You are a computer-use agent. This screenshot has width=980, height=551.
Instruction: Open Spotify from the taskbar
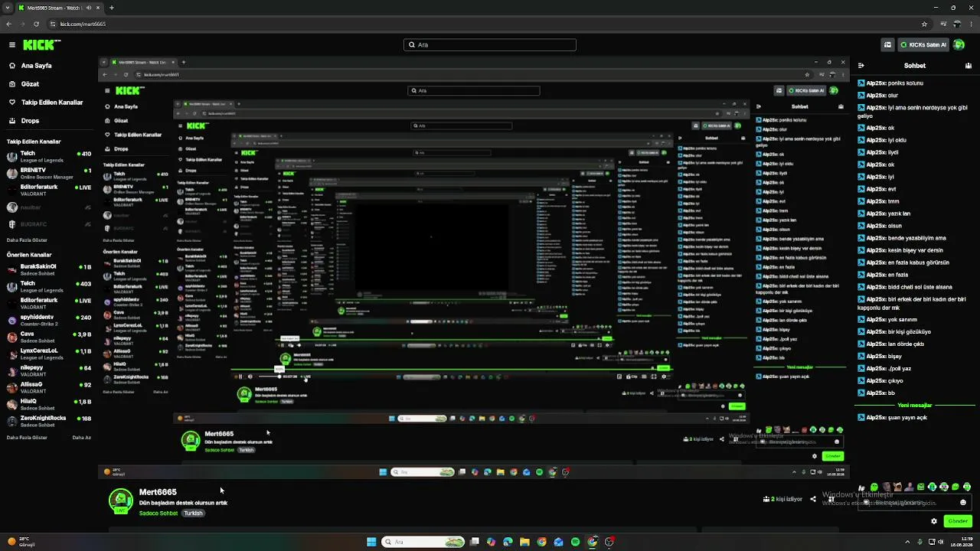pyautogui.click(x=575, y=542)
